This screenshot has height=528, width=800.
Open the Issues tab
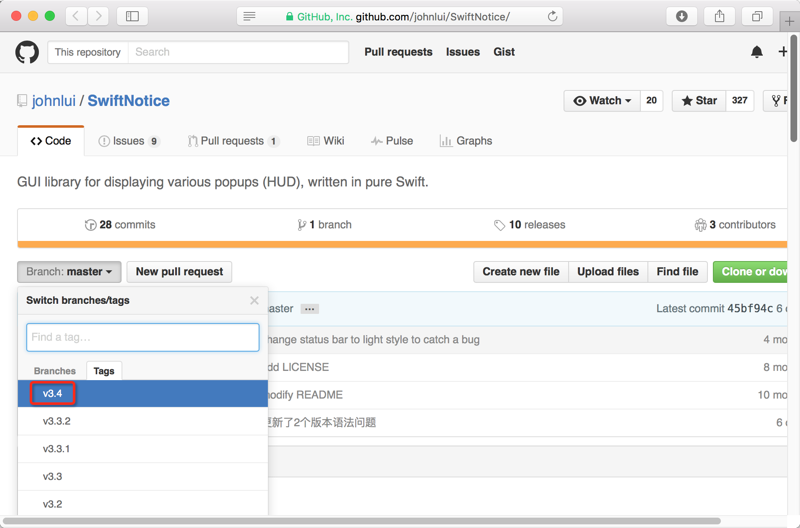pos(129,141)
